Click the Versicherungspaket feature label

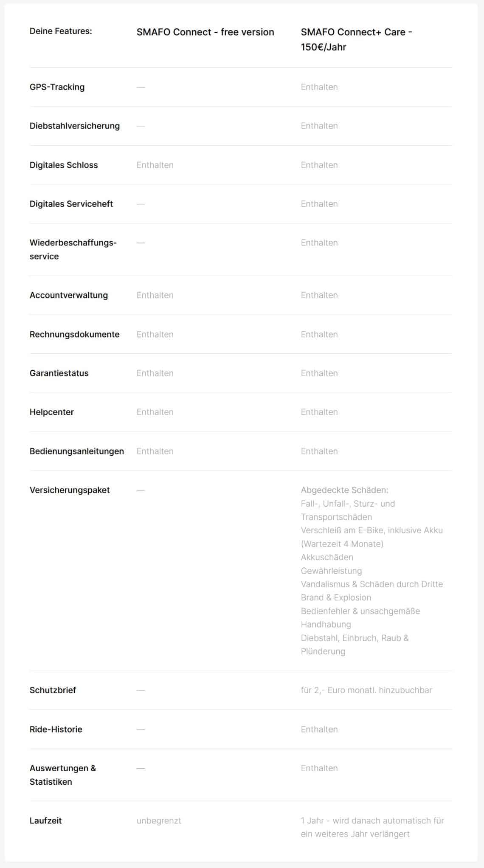coord(70,490)
